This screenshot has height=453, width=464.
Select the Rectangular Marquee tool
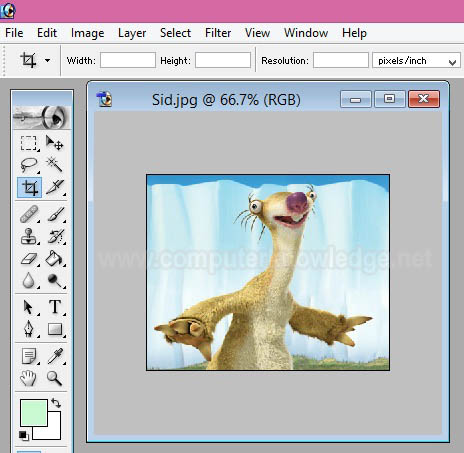pyautogui.click(x=29, y=143)
